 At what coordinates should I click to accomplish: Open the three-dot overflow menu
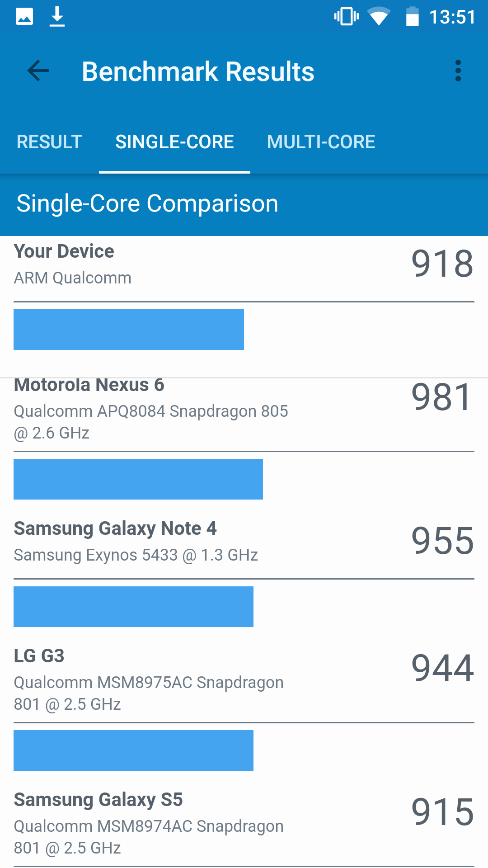tap(458, 71)
